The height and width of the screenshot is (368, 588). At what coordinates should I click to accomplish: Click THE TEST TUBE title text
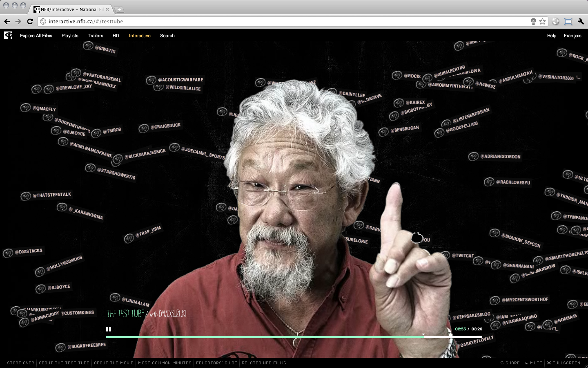pos(125,314)
